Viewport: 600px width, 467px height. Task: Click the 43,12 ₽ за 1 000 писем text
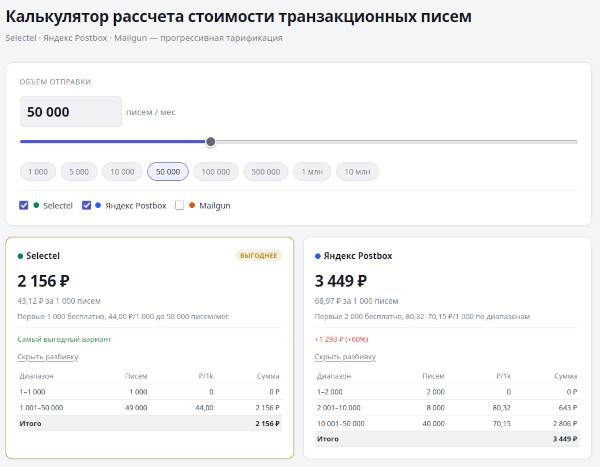click(59, 301)
